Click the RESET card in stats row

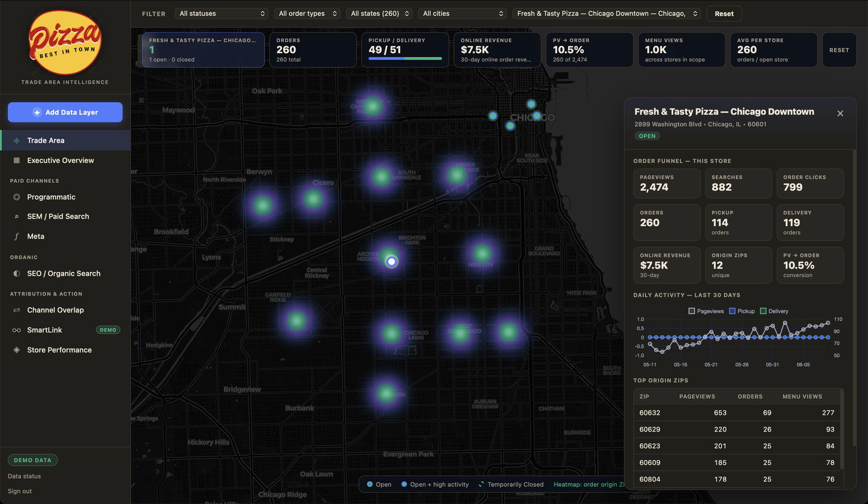coord(839,50)
